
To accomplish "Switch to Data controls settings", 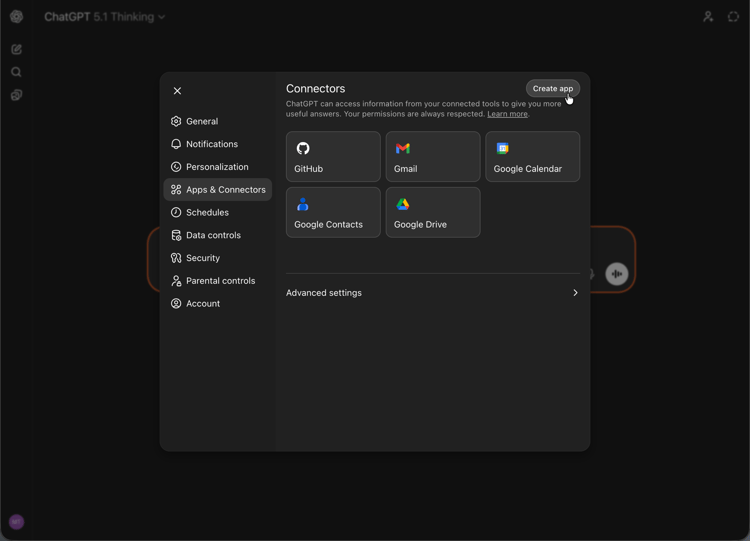I will tap(218, 235).
